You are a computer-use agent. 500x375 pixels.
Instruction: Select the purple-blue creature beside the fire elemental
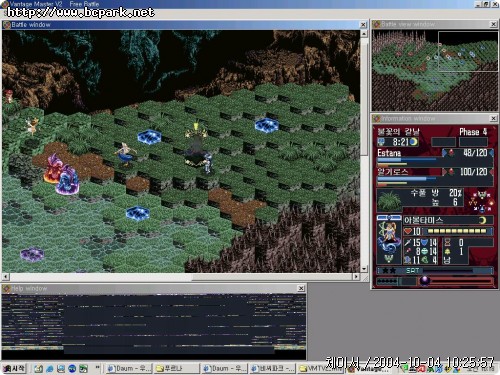pos(68,180)
